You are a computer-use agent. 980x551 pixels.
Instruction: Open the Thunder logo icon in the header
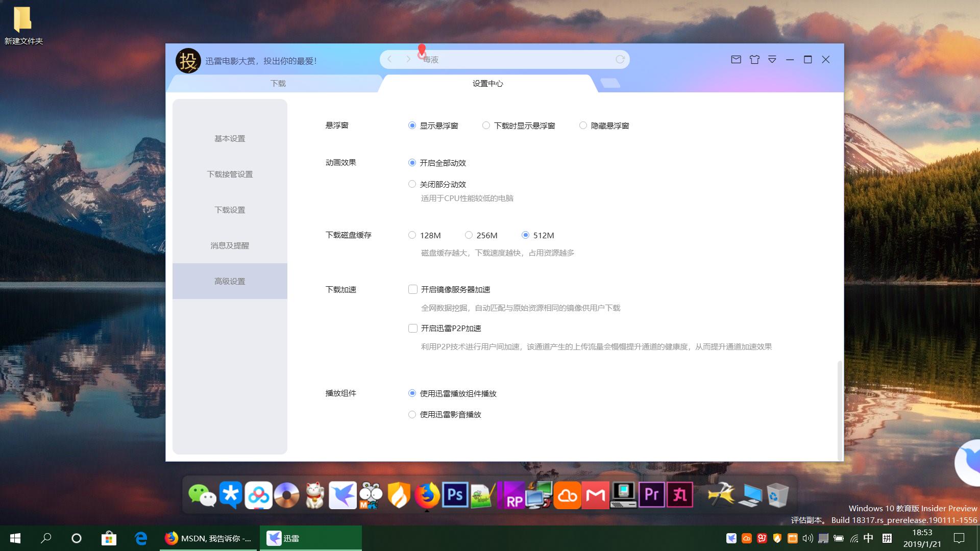pos(187,60)
